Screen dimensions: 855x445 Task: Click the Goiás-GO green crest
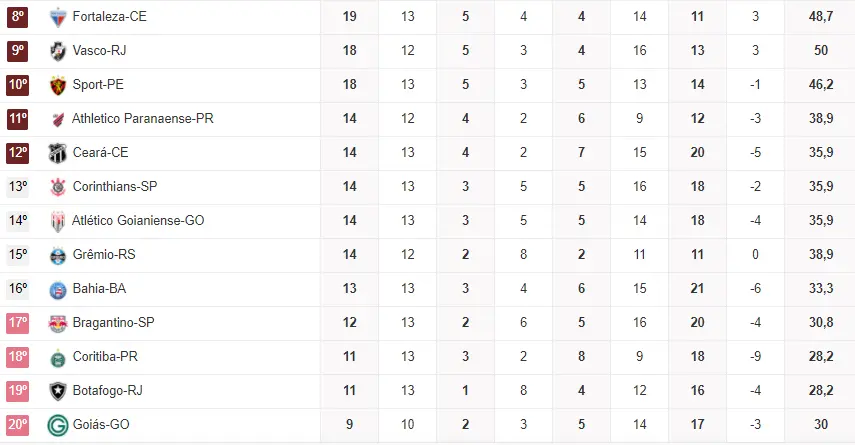point(57,425)
